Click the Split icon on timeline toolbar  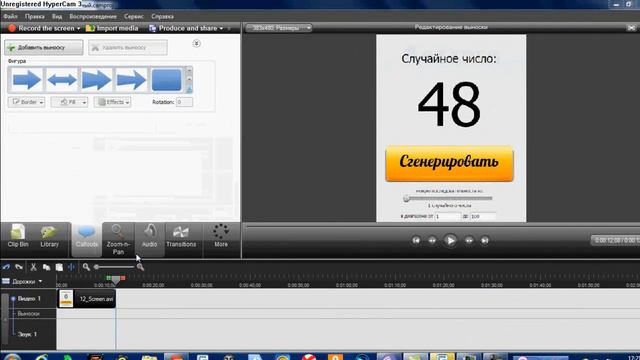tap(71, 267)
